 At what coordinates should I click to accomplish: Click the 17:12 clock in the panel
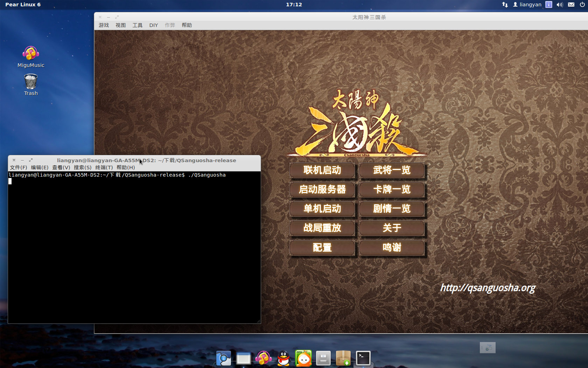pos(294,5)
